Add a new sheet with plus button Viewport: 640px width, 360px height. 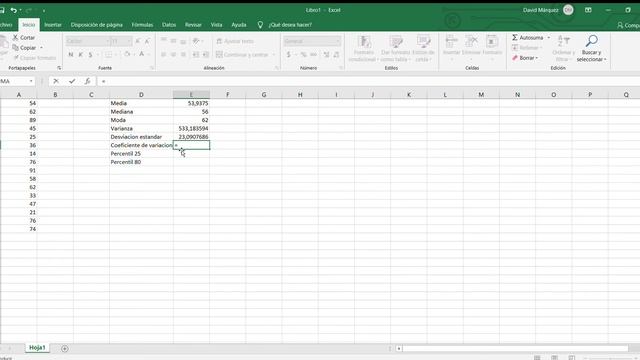click(x=64, y=349)
